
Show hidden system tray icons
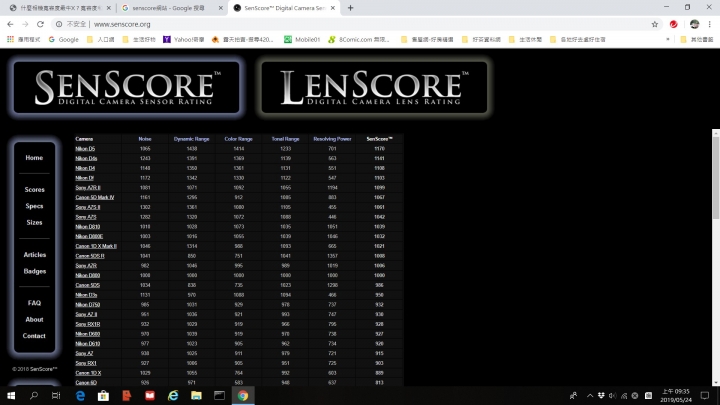click(x=590, y=395)
